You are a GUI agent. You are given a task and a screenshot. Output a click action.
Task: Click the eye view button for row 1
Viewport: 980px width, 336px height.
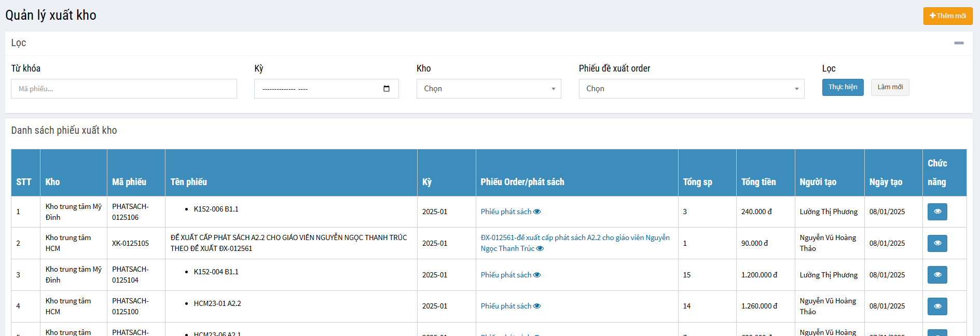pyautogui.click(x=937, y=212)
